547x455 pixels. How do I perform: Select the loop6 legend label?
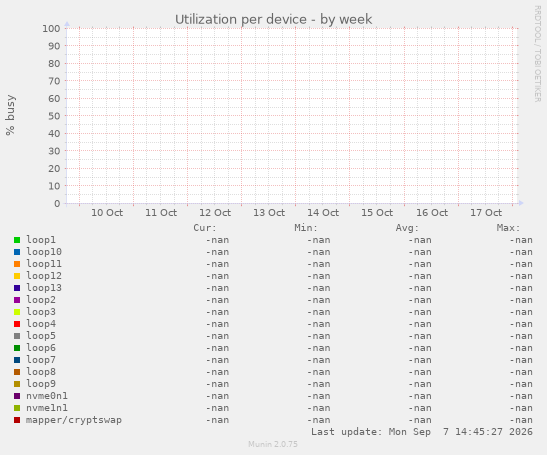41,348
